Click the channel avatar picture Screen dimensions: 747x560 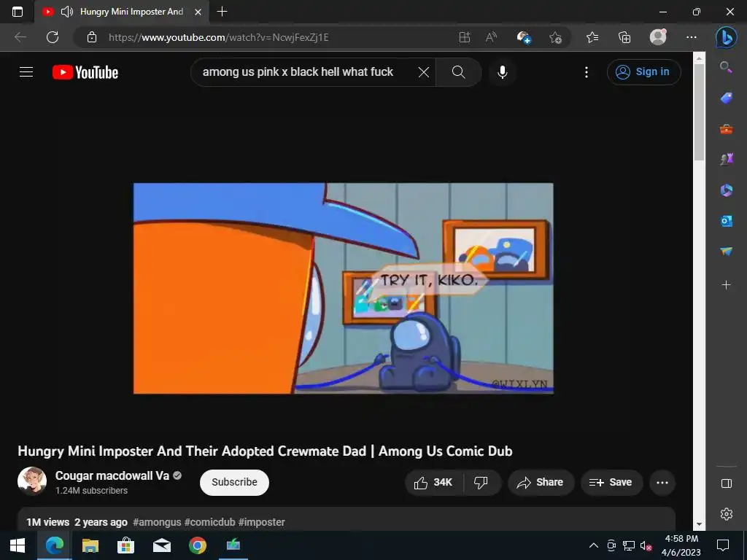[x=32, y=481]
